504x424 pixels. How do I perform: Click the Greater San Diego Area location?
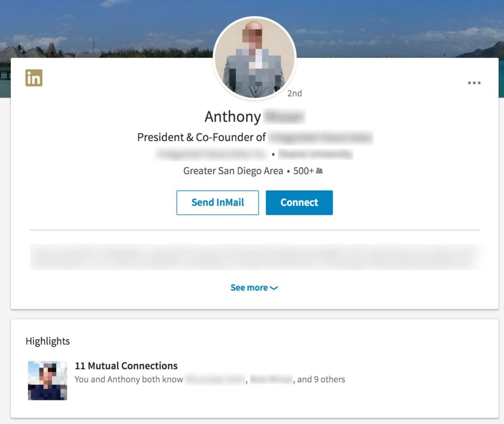click(x=233, y=171)
